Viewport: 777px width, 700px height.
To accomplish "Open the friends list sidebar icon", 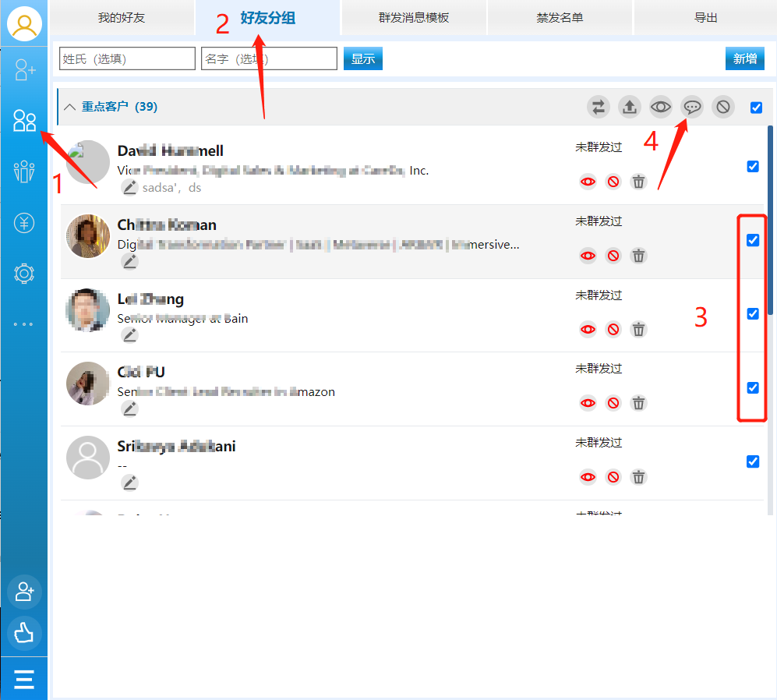I will [24, 120].
